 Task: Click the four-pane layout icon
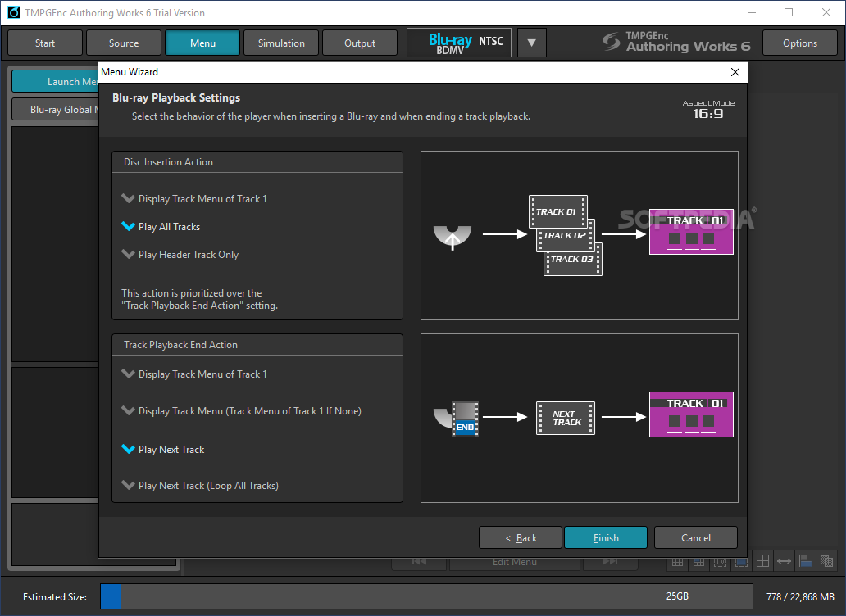[762, 561]
